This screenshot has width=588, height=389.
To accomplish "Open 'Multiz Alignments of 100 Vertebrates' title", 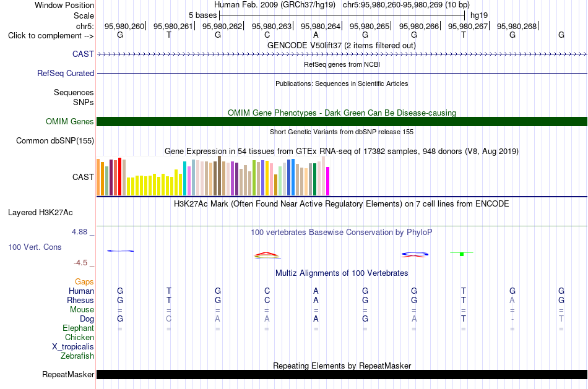I will point(342,273).
